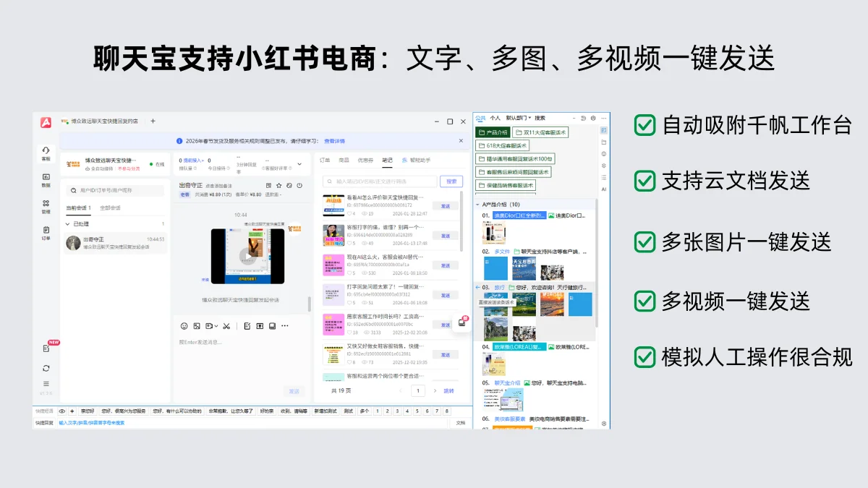This screenshot has width=868, height=488.
Task: Open the 在线 status selector
Action: (x=157, y=164)
